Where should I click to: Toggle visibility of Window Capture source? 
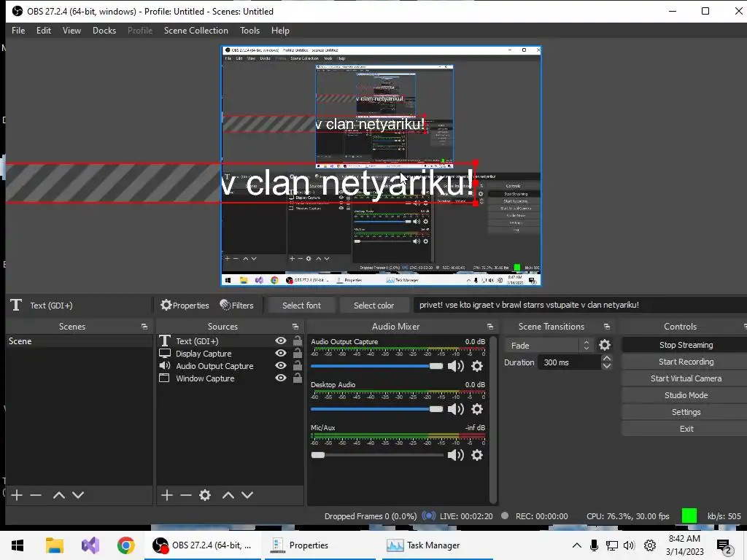click(281, 378)
